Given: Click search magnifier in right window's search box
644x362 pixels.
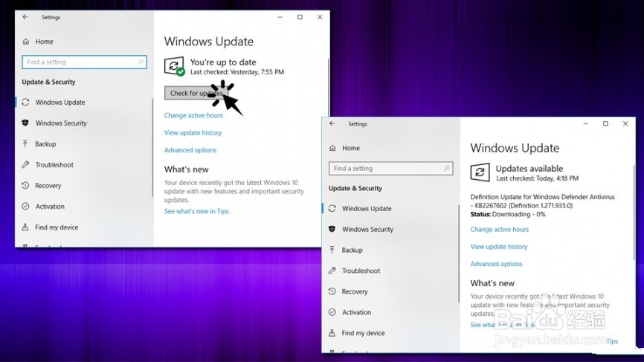Looking at the screenshot, I should (447, 168).
